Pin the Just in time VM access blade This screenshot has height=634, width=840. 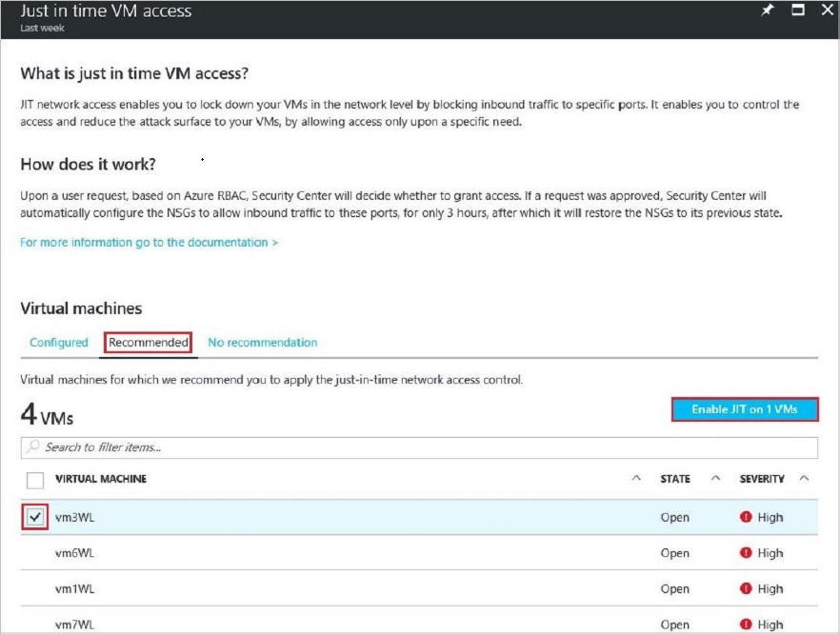click(x=768, y=10)
